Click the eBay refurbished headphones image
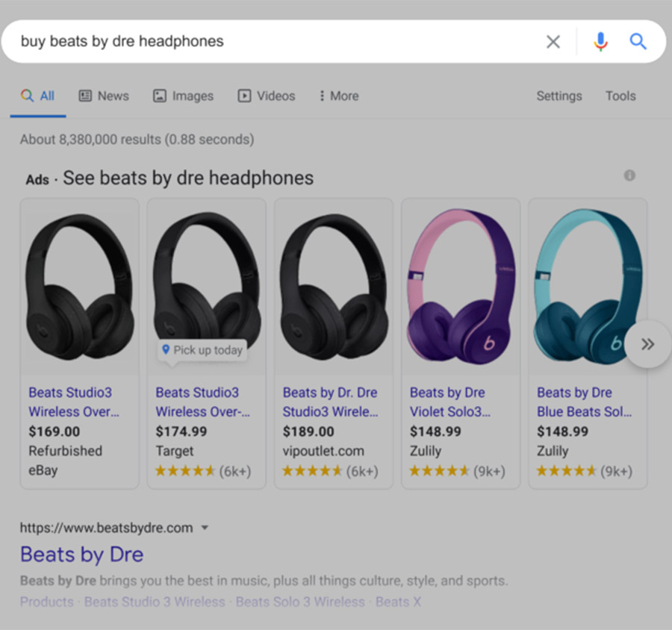The image size is (672, 630). [x=80, y=287]
